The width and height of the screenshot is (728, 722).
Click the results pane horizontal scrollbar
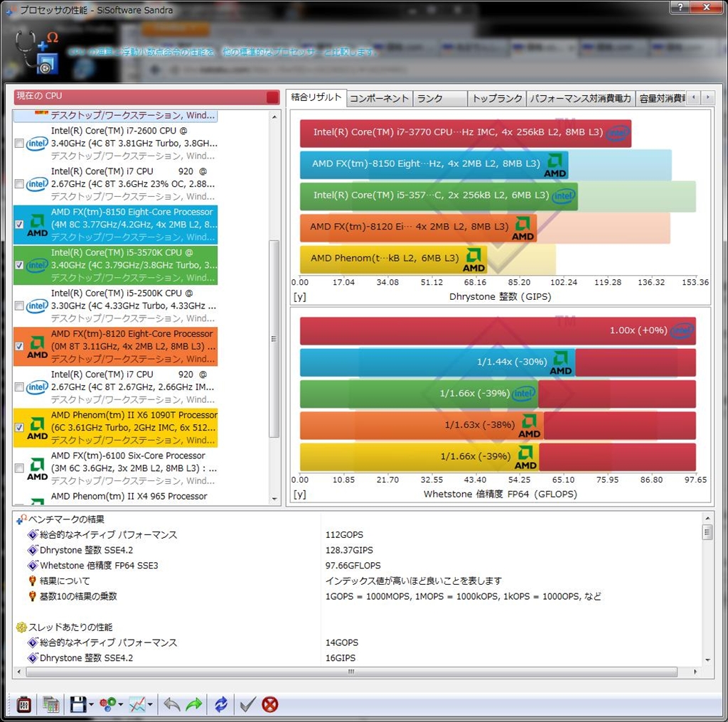[351, 672]
